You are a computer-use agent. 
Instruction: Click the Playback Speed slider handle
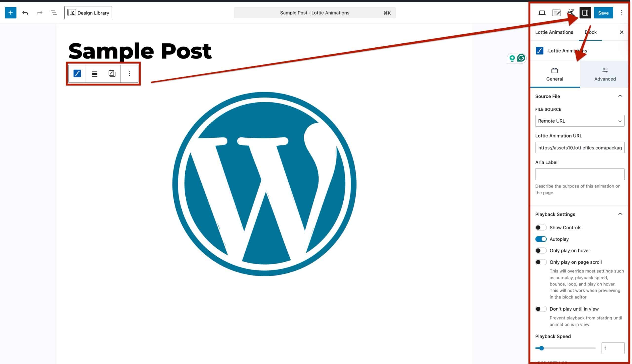pos(541,348)
